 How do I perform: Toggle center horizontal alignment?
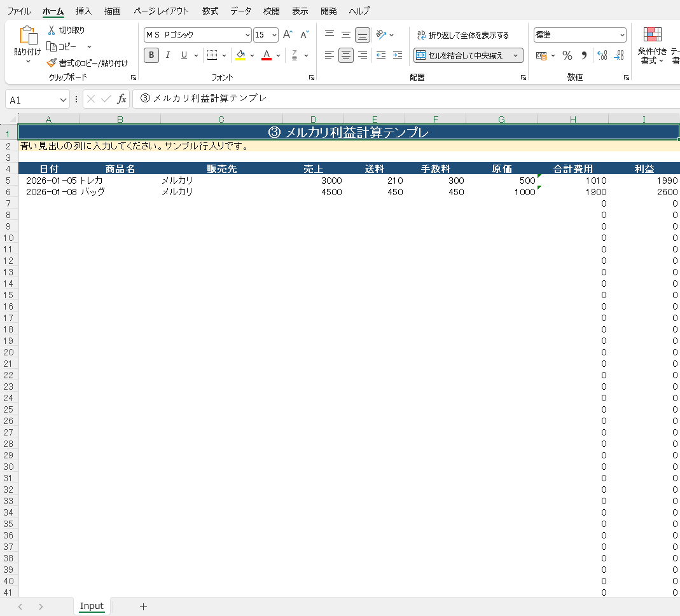(x=345, y=55)
